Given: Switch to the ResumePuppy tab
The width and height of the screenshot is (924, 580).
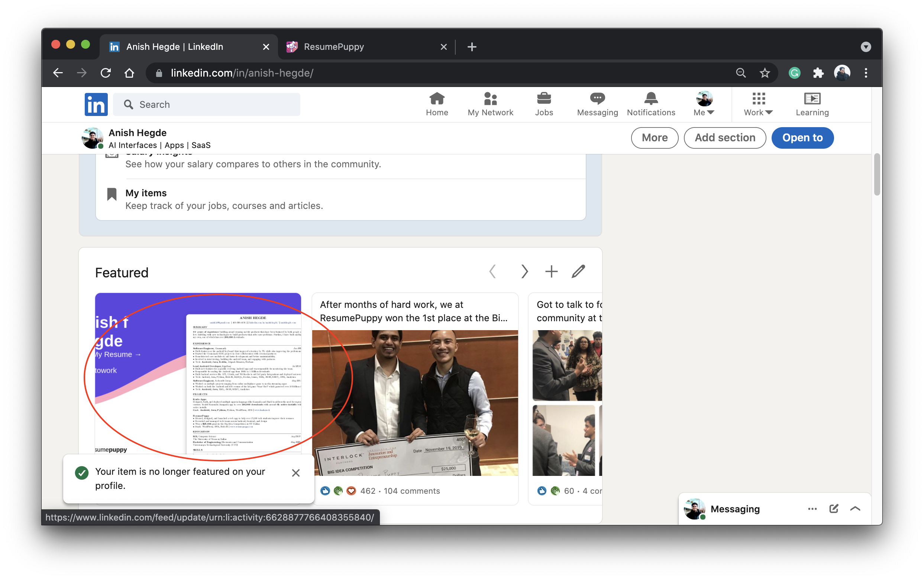Looking at the screenshot, I should point(361,47).
